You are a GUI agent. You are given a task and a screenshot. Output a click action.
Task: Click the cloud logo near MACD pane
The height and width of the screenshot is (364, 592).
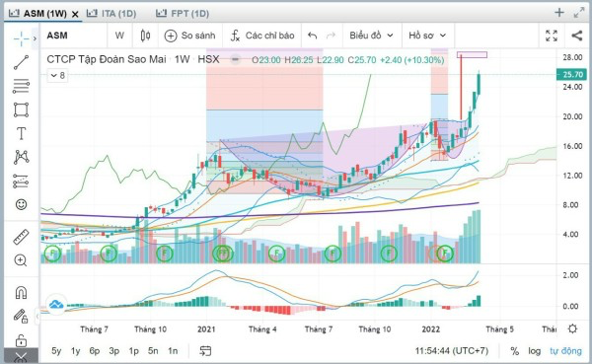click(56, 304)
